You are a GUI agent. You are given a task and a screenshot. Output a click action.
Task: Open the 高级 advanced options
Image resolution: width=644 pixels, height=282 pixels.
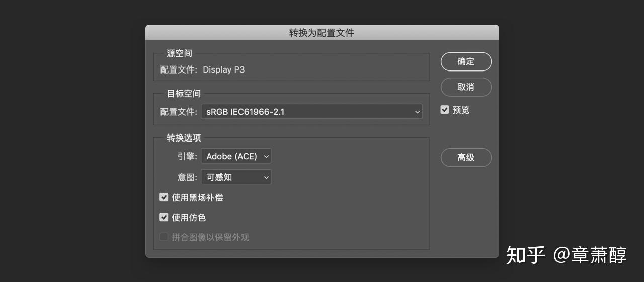coord(466,157)
